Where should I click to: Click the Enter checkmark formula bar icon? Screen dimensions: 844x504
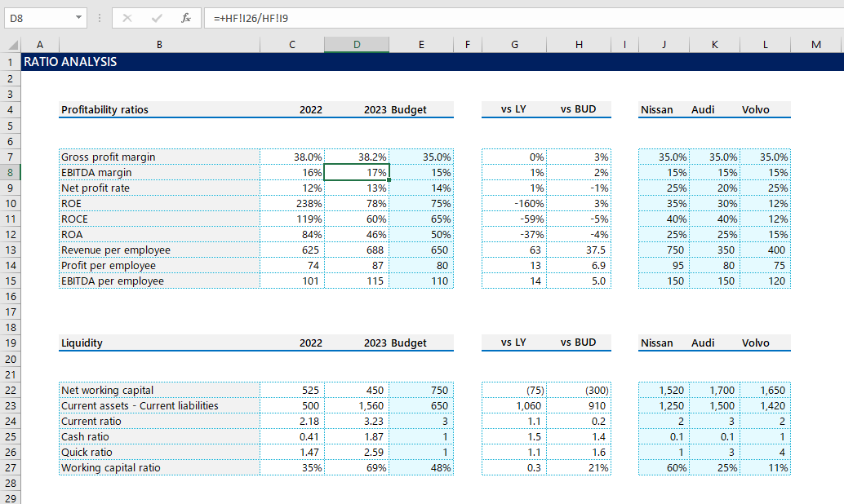(x=157, y=17)
